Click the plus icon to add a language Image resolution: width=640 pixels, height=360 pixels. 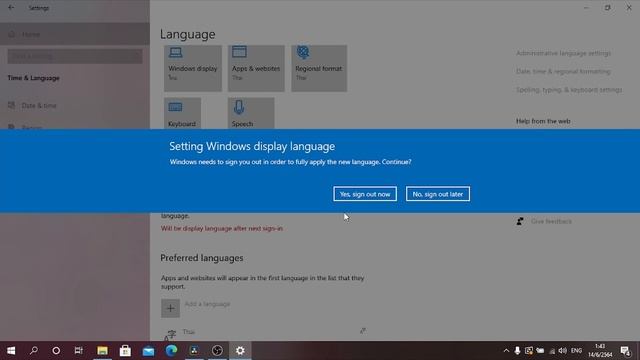coord(170,308)
